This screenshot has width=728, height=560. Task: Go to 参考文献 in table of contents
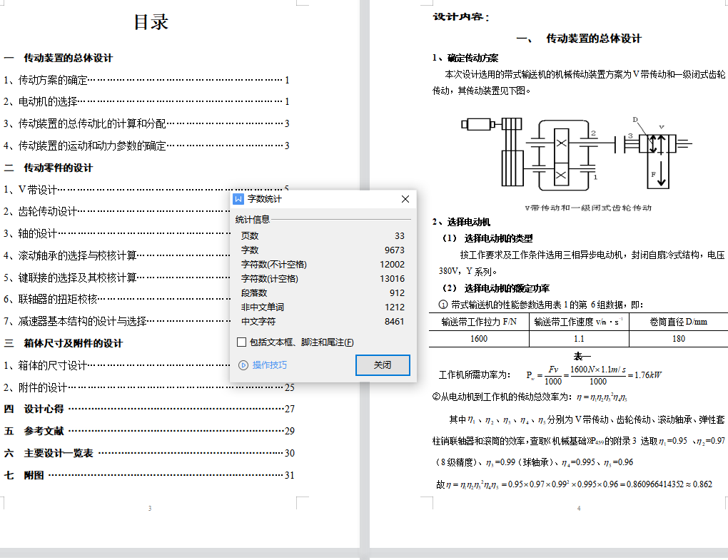[x=44, y=432]
